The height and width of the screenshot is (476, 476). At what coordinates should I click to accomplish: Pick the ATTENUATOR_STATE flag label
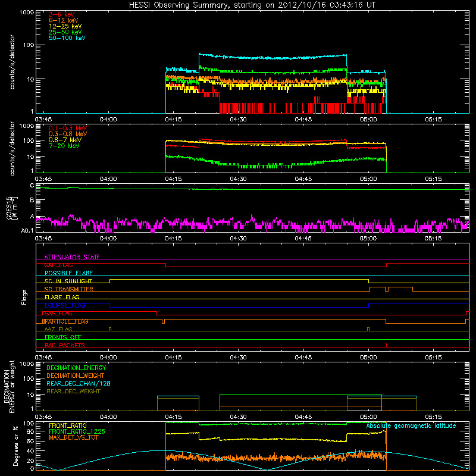(x=72, y=257)
